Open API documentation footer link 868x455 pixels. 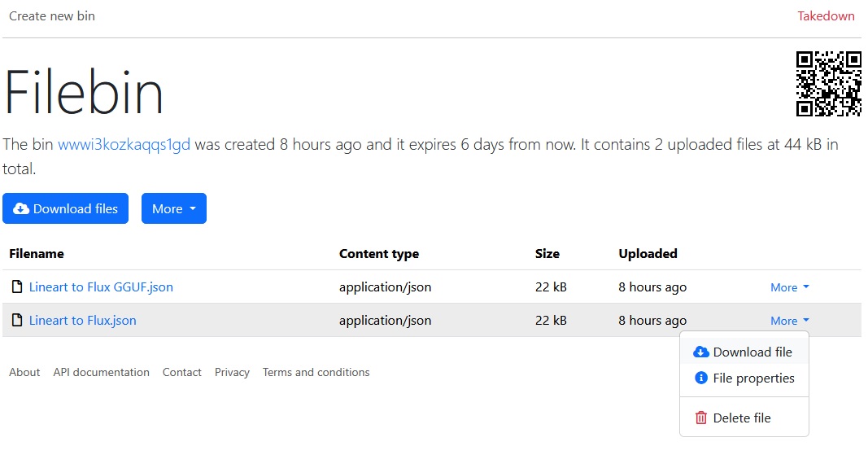click(x=102, y=373)
